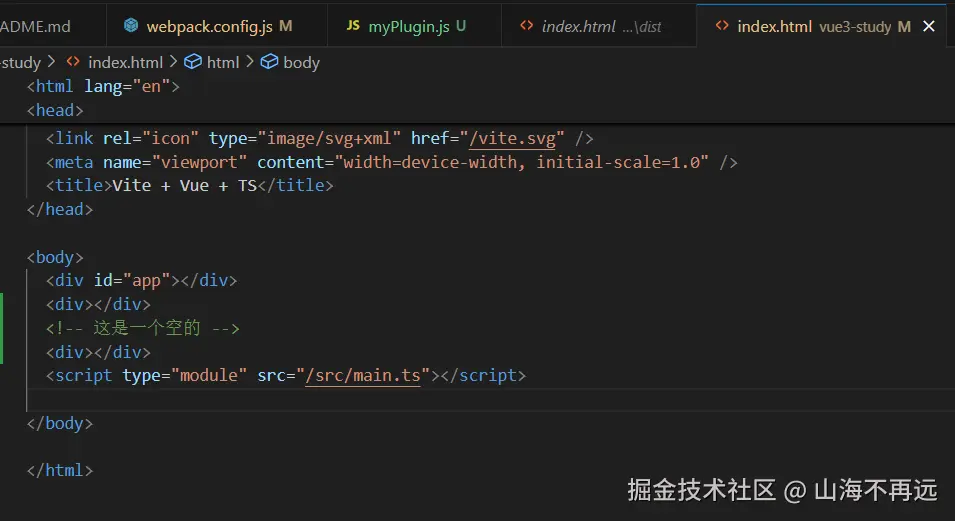This screenshot has height=521, width=955.
Task: Click the JS icon on myPlugin.js tab
Action: (353, 26)
